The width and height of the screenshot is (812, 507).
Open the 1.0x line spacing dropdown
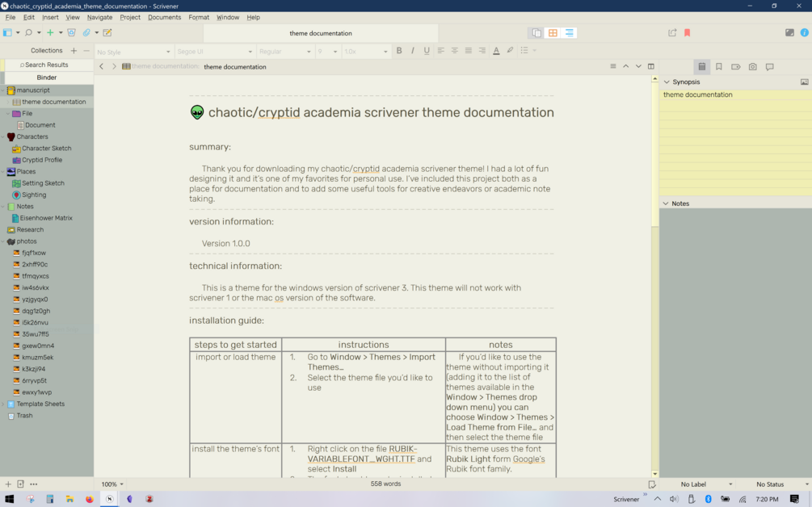366,52
